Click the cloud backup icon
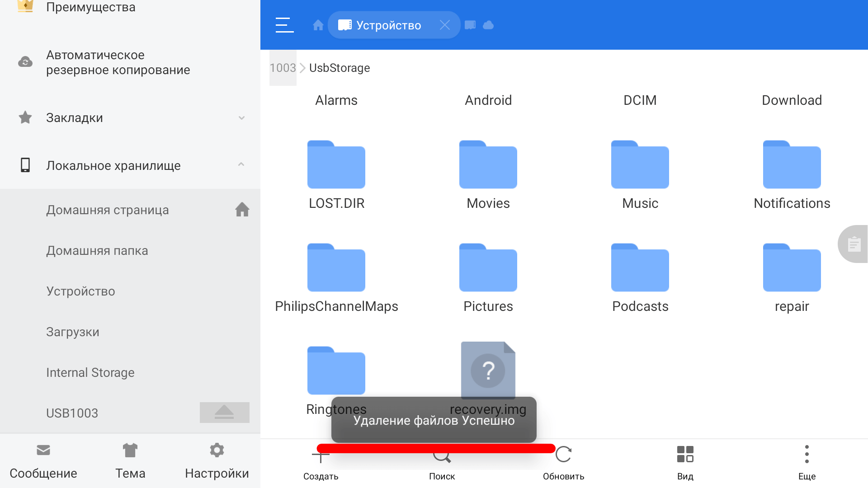The width and height of the screenshot is (868, 488). coord(25,62)
